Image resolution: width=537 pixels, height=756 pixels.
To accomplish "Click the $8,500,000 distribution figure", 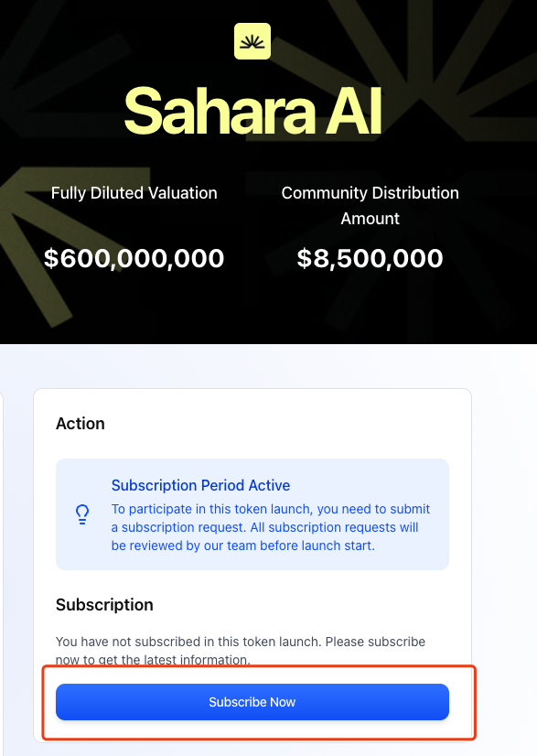I will (x=370, y=258).
